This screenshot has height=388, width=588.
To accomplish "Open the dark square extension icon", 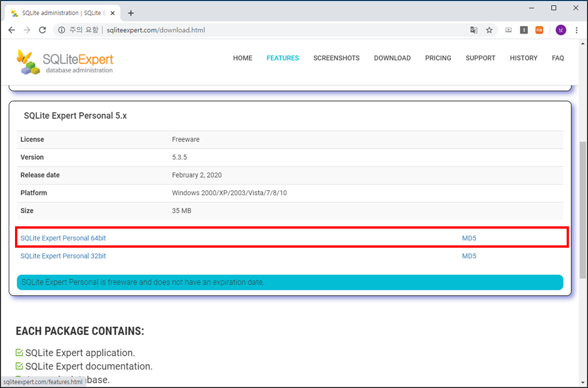I will click(524, 30).
